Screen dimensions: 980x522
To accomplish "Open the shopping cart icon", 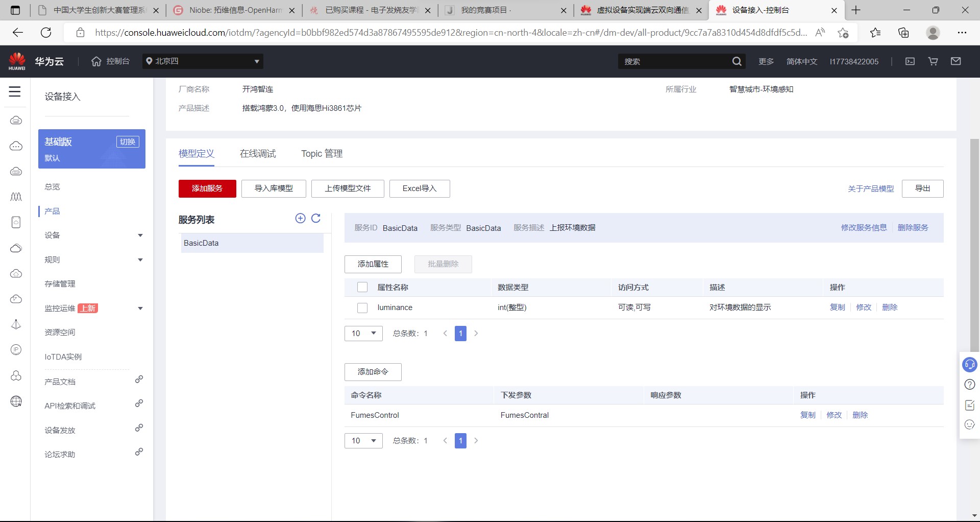I will [x=933, y=61].
